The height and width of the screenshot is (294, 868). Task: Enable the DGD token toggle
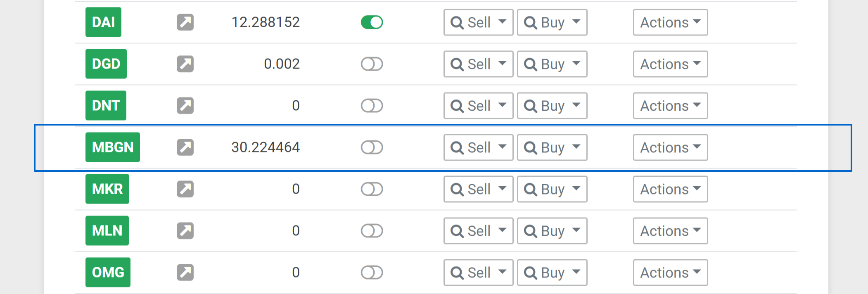pos(372,64)
